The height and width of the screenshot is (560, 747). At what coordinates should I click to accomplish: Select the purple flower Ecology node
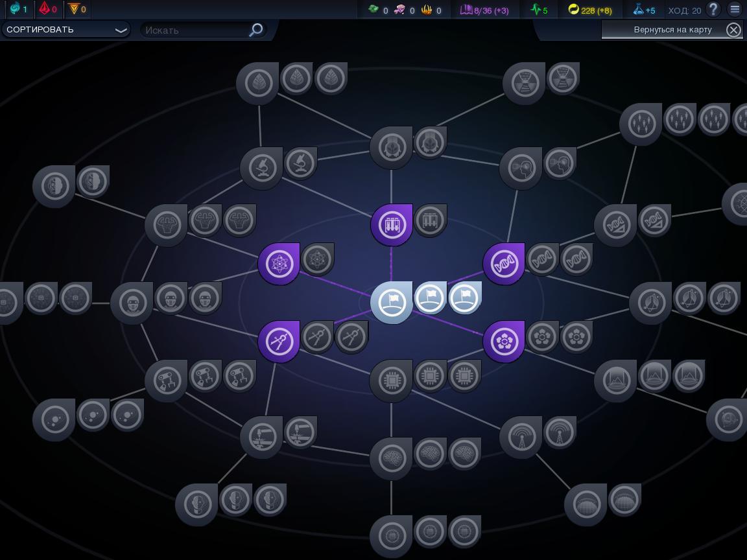tap(504, 342)
